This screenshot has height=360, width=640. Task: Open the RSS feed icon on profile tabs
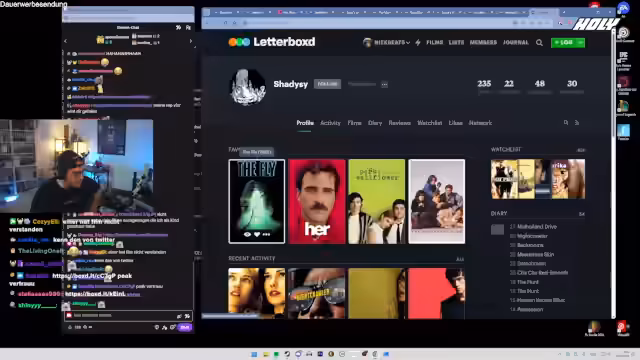coord(577,122)
